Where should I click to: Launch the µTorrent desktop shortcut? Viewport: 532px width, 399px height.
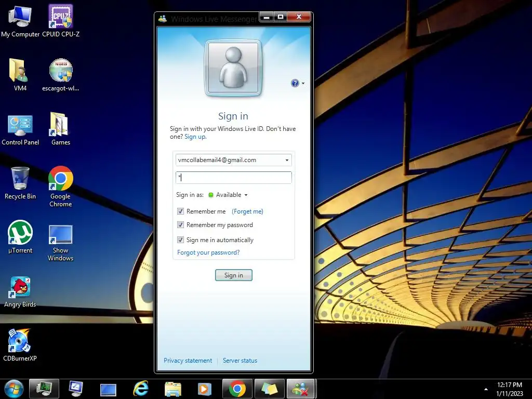coord(20,237)
